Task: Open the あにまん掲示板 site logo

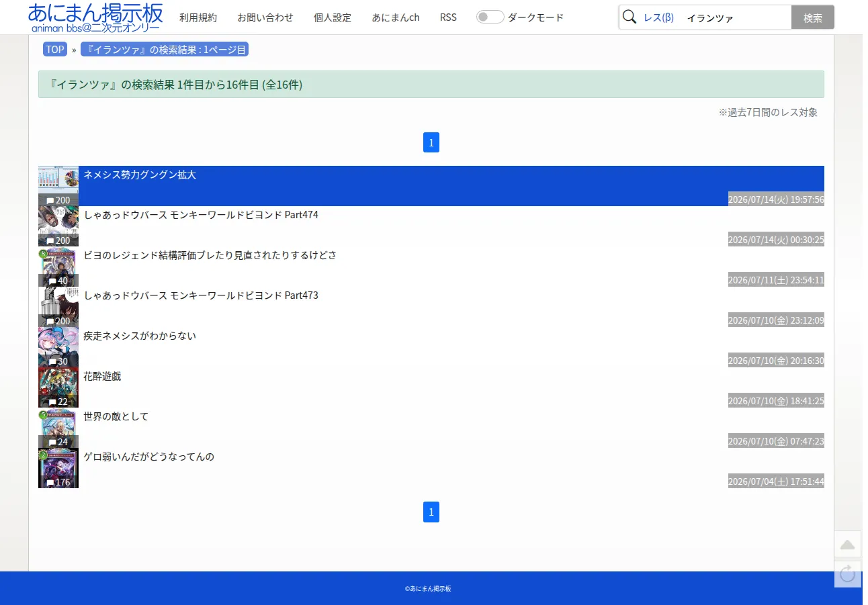Action: (x=95, y=17)
